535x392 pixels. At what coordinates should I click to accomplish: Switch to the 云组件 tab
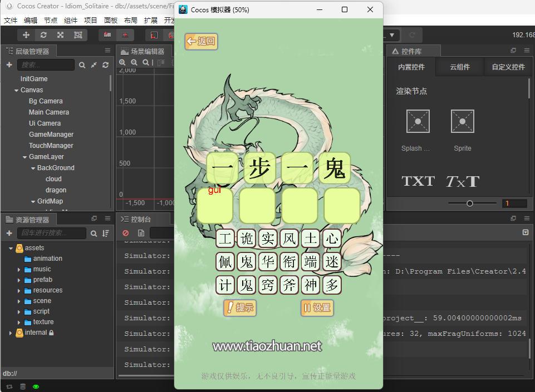pos(460,67)
